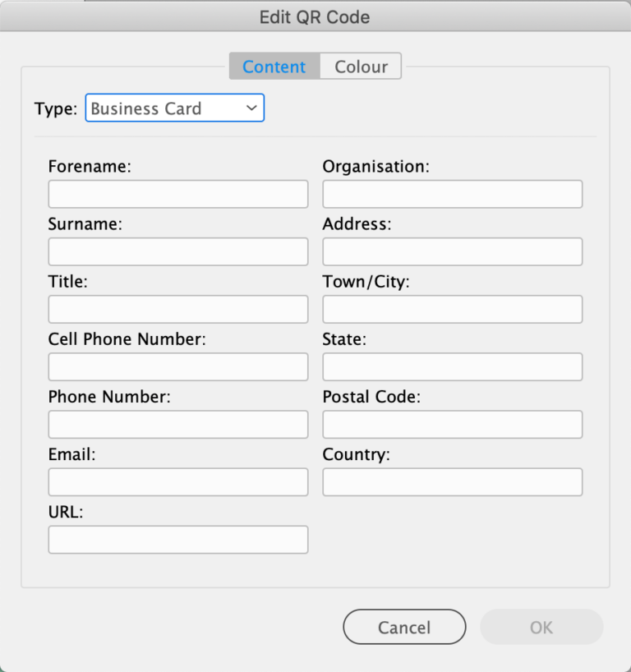Click the Forename input field
This screenshot has width=631, height=672.
(x=178, y=195)
